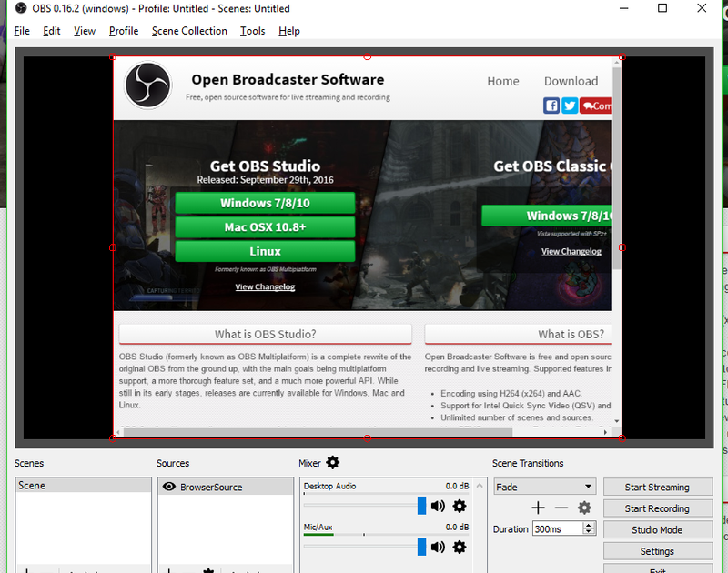
Task: Click the bottom-center red resize handle
Action: pyautogui.click(x=368, y=438)
